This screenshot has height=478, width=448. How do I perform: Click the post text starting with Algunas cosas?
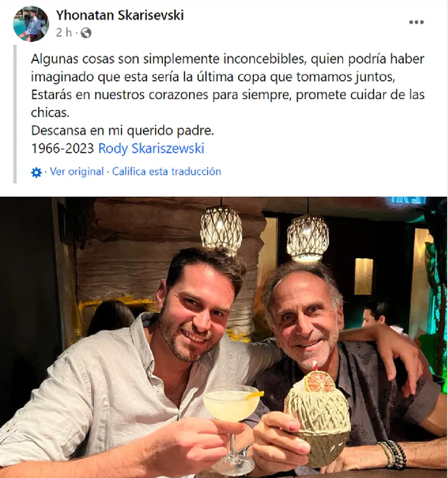tap(228, 85)
